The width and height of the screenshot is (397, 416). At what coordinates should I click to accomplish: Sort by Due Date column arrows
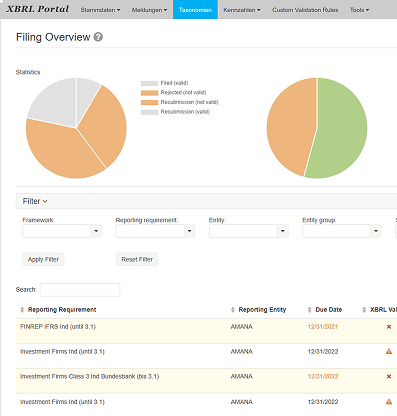(309, 310)
